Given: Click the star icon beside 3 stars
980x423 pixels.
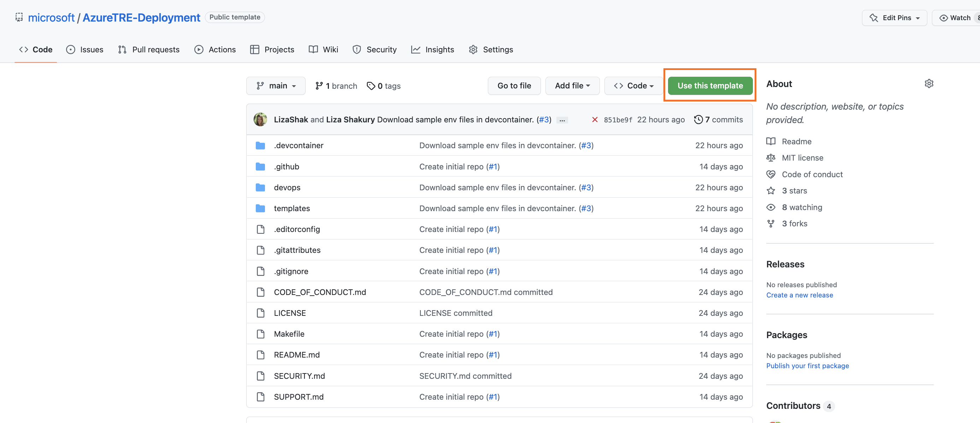Looking at the screenshot, I should coord(771,190).
